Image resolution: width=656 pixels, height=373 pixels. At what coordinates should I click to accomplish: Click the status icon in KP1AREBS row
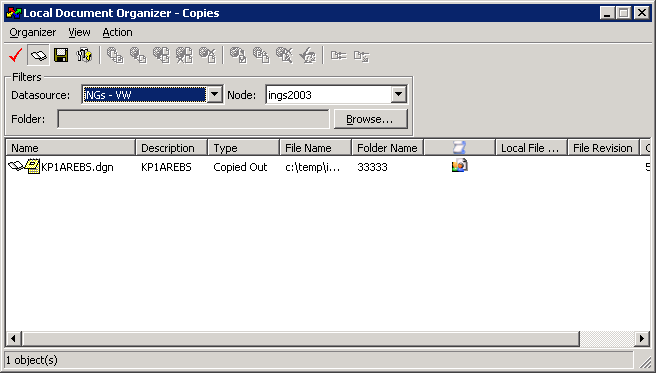(x=459, y=166)
